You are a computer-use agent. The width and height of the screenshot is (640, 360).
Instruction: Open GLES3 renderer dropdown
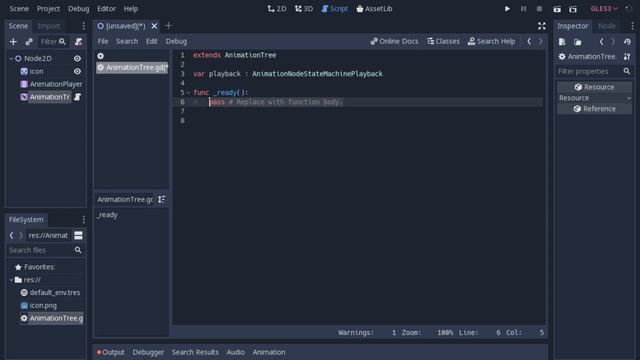click(604, 9)
